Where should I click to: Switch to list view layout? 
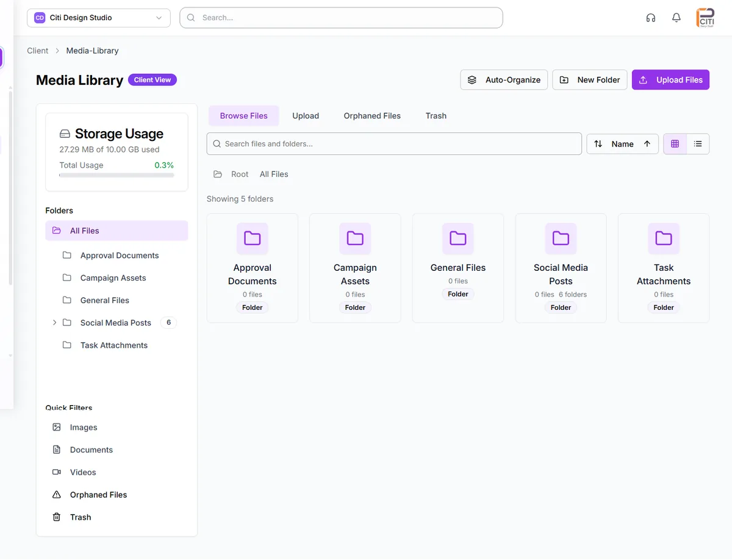tap(698, 143)
